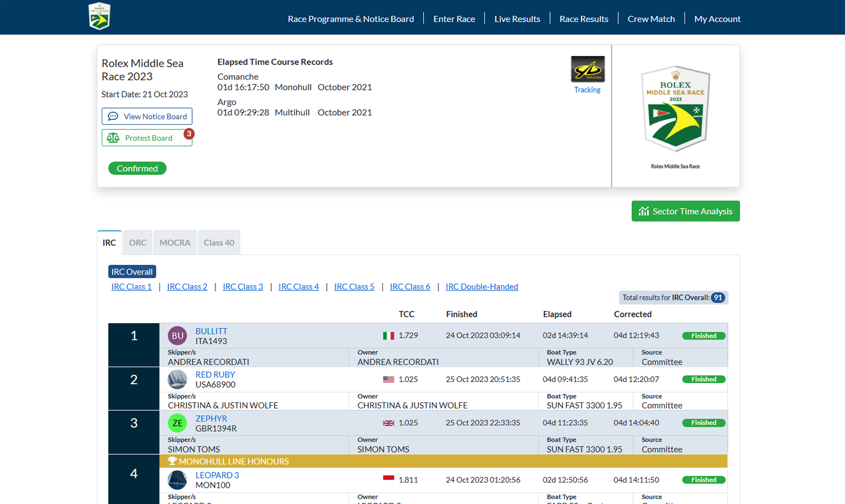This screenshot has width=845, height=504.
Task: View IRC Class 2 results
Action: (187, 286)
